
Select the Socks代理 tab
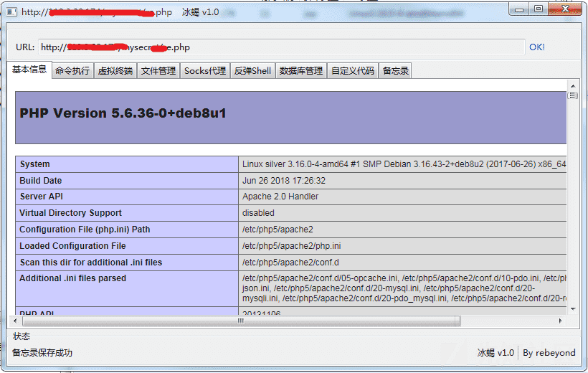tap(205, 70)
